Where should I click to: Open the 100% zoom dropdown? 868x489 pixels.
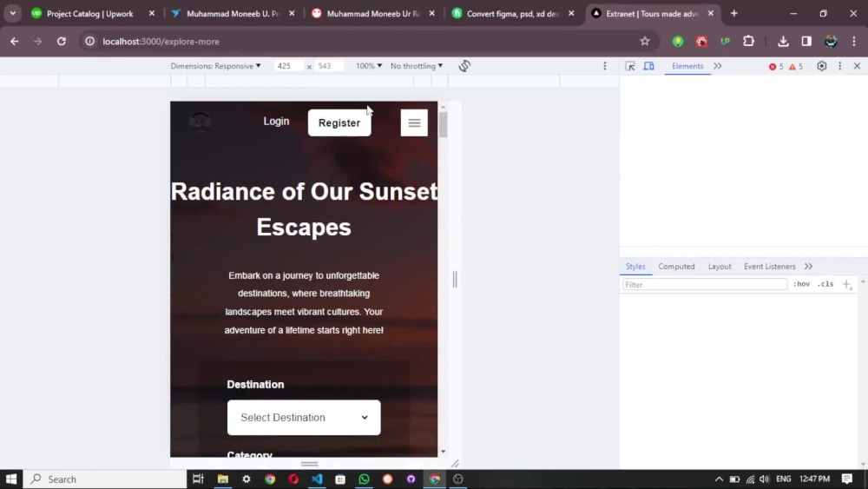click(369, 66)
